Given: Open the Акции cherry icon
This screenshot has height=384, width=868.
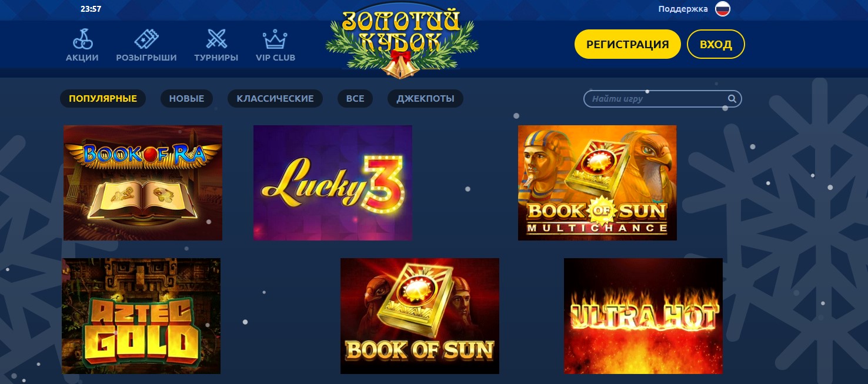Looking at the screenshot, I should 82,39.
